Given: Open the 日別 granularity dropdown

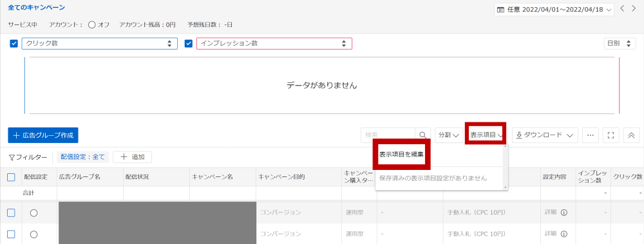Looking at the screenshot, I should (620, 43).
